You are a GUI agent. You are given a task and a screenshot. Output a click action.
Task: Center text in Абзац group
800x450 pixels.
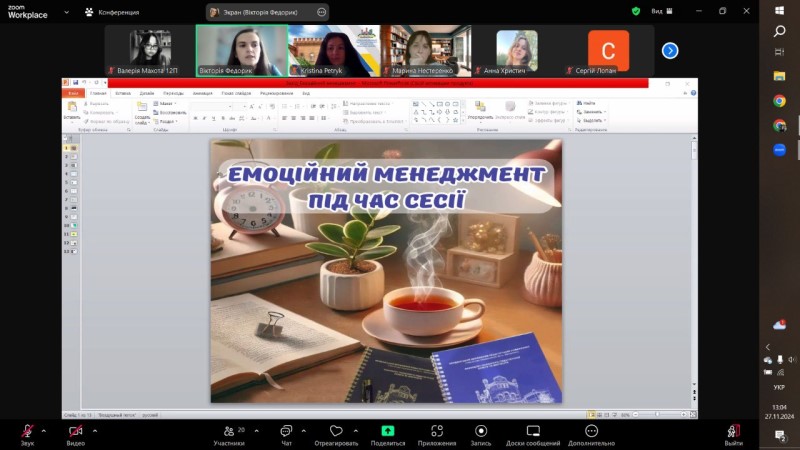click(x=293, y=118)
